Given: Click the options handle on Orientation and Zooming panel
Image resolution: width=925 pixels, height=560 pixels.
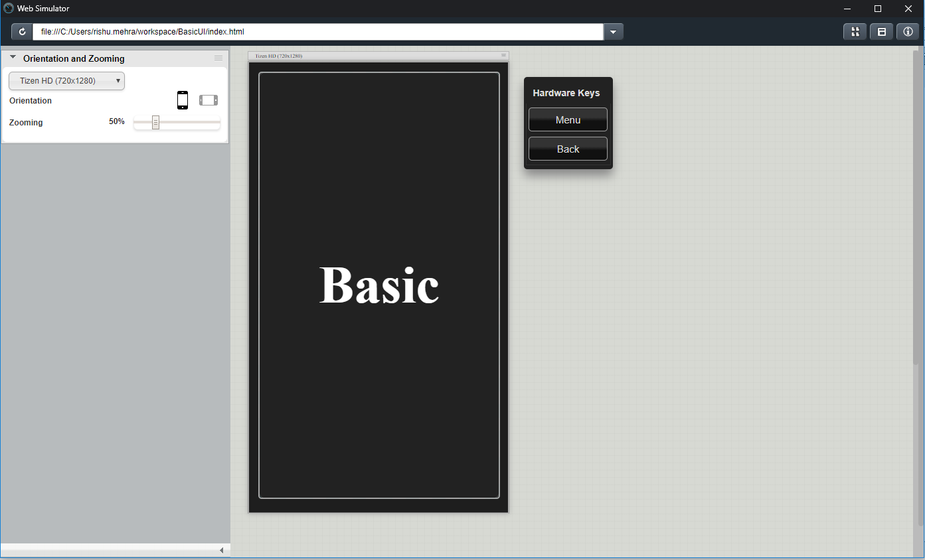Looking at the screenshot, I should 218,58.
